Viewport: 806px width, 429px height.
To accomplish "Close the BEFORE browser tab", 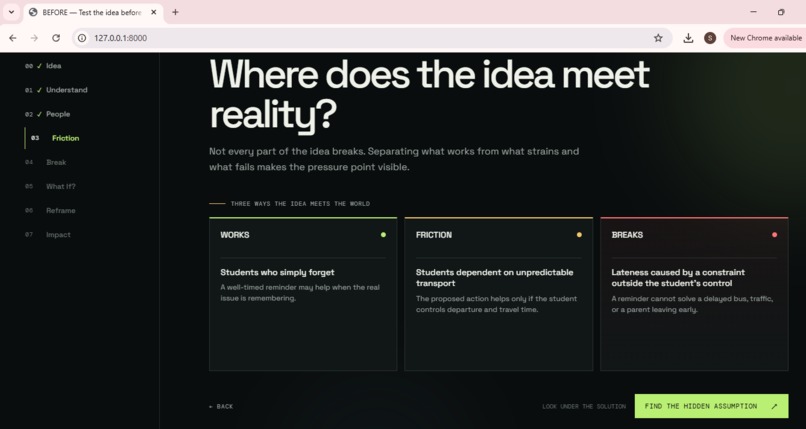I will click(x=154, y=12).
